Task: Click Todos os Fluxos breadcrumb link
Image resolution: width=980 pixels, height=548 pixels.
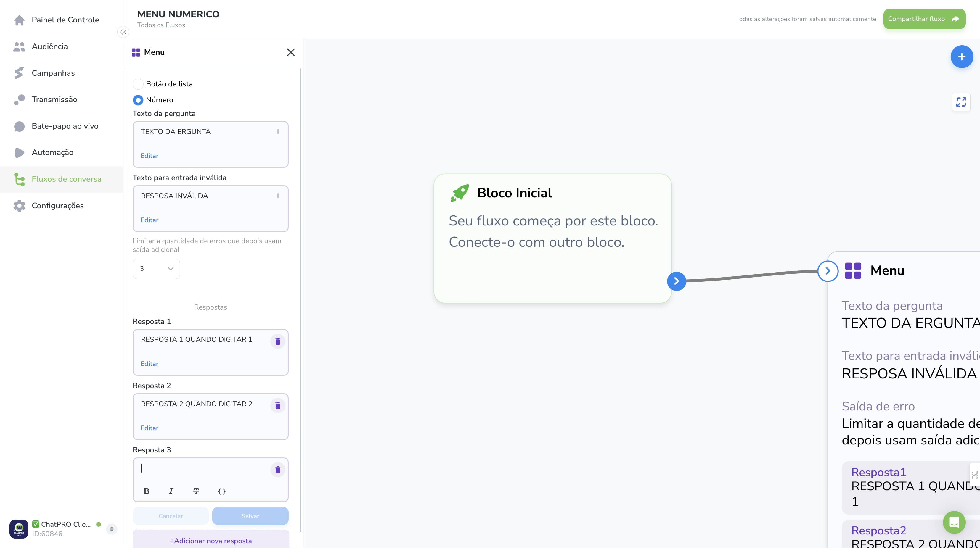Action: pos(161,25)
